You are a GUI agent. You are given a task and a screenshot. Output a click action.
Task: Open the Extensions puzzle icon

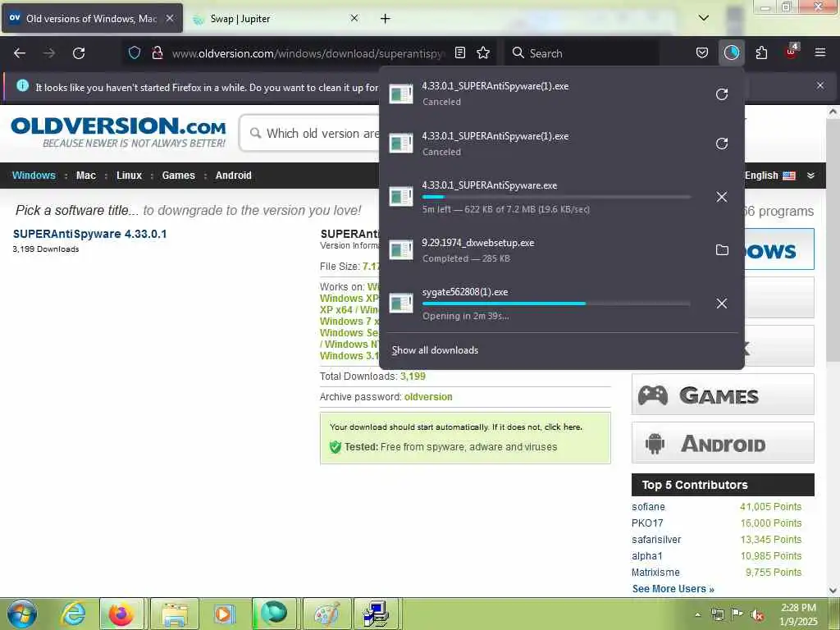(761, 52)
